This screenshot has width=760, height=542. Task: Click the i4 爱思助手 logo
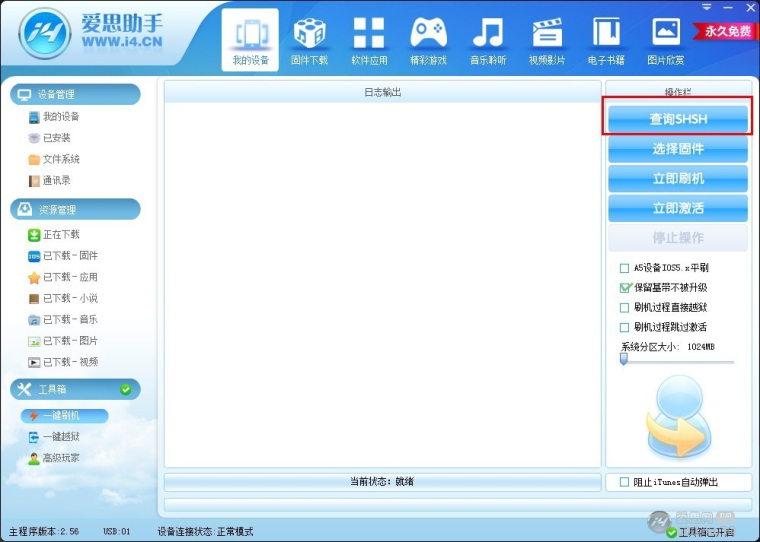tap(45, 34)
